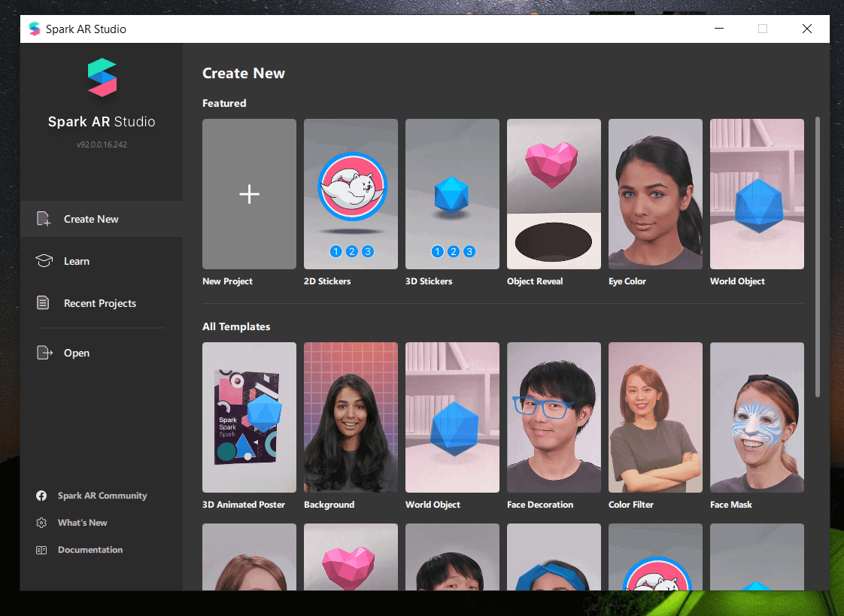The image size is (844, 616).
Task: Click the Facebook icon beside Spark AR Community
Action: [41, 496]
